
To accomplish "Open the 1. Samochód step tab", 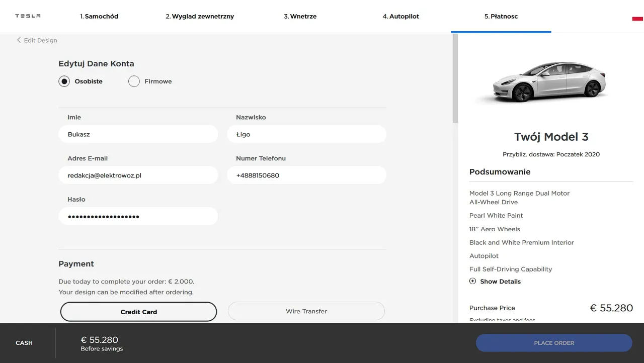I will point(99,17).
